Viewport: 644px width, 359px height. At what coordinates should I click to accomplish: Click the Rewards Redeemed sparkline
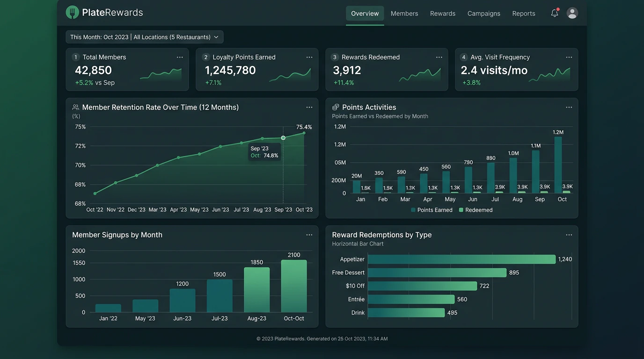(420, 75)
